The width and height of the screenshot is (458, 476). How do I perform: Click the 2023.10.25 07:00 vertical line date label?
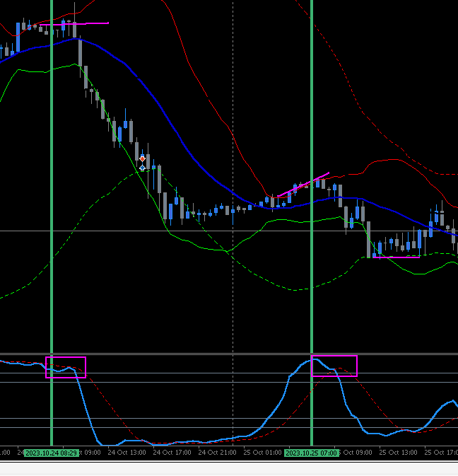tap(312, 453)
